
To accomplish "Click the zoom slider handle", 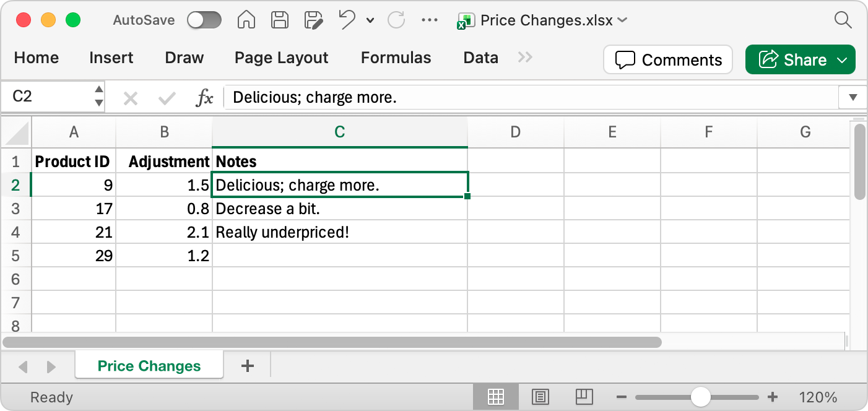I will pos(700,397).
